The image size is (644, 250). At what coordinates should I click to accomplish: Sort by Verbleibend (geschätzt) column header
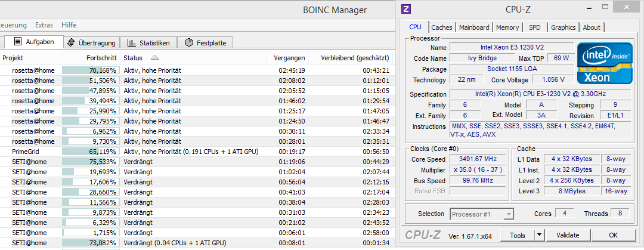click(x=351, y=58)
